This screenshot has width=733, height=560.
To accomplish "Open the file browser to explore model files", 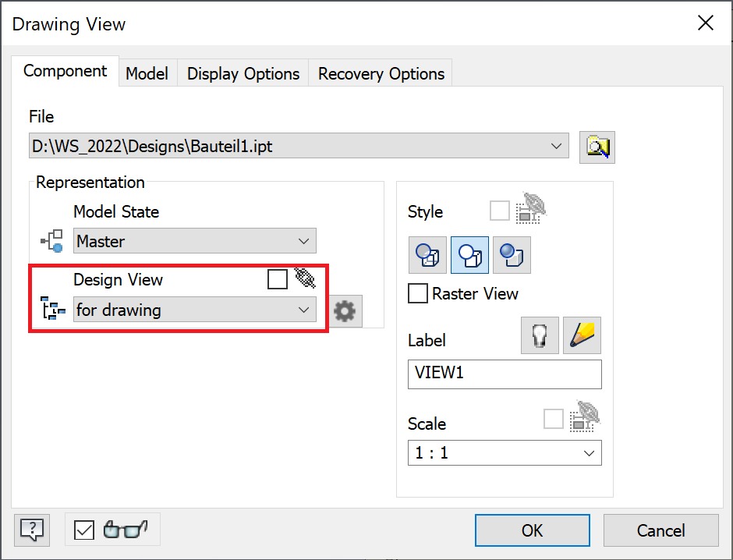I will 597,146.
